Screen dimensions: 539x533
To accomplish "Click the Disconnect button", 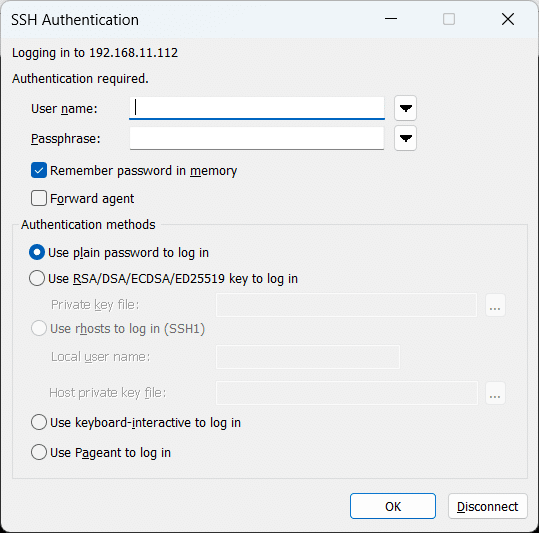I will coord(487,506).
